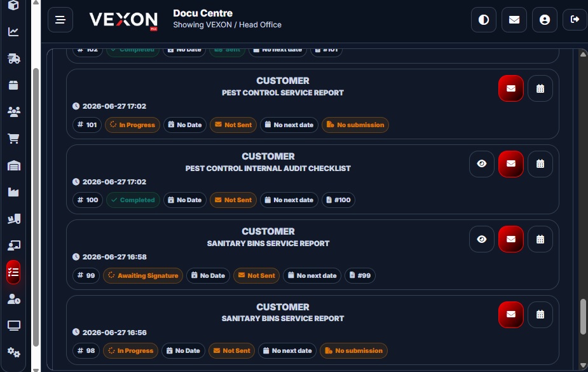Send email for Sanitary Bins report number 98
588x372 pixels.
click(x=510, y=314)
